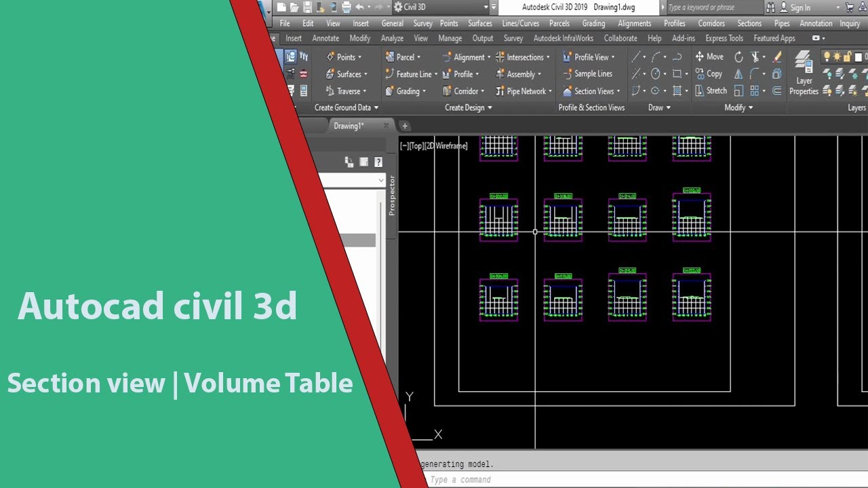Select the Rotate tool icon in Modify panel
868x488 pixels.
(739, 57)
